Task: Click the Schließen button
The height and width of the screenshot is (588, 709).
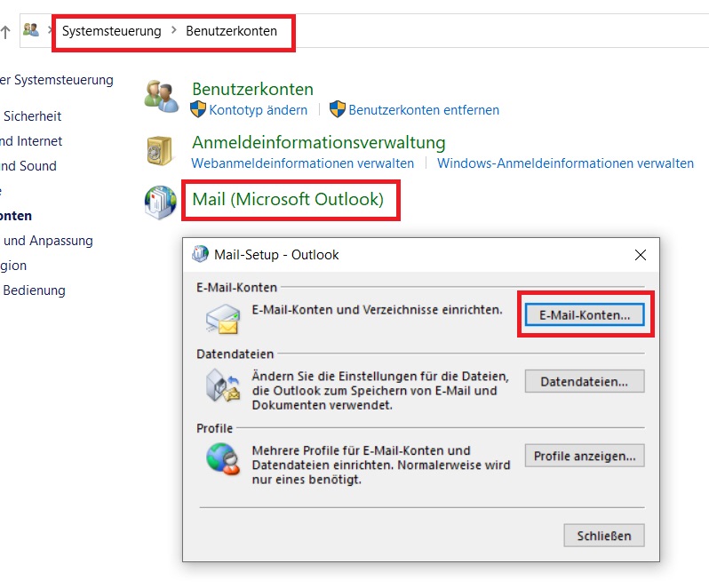Action: pyautogui.click(x=604, y=536)
